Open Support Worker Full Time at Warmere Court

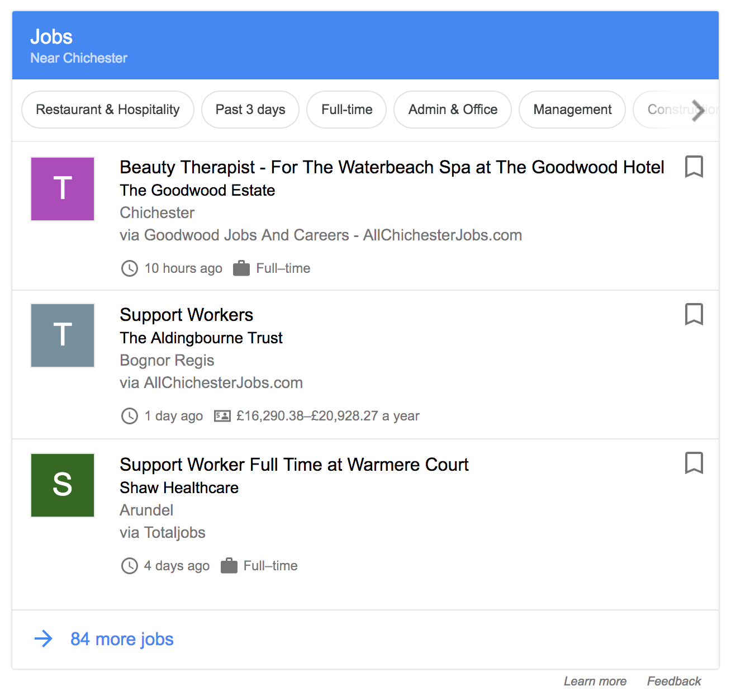tap(294, 465)
